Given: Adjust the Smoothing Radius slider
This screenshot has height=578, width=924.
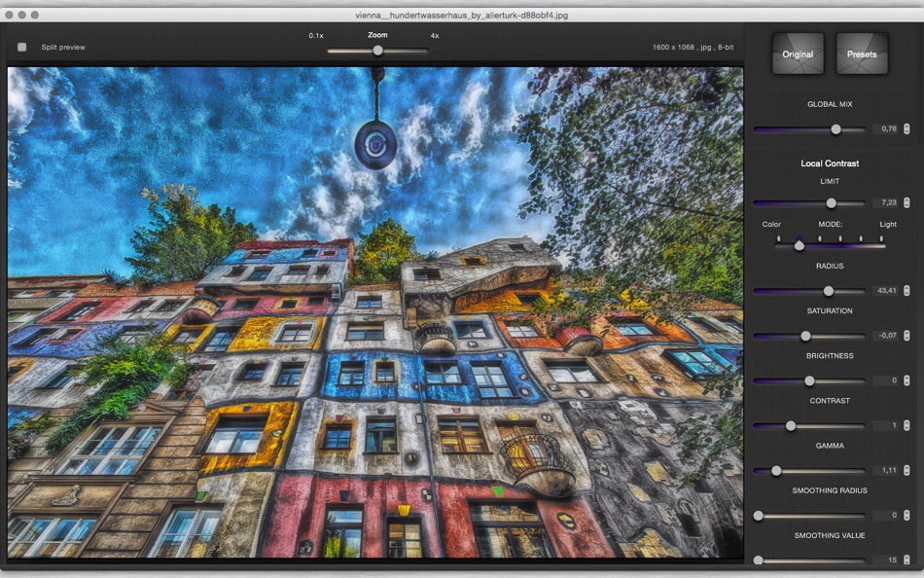Looking at the screenshot, I should 758,515.
